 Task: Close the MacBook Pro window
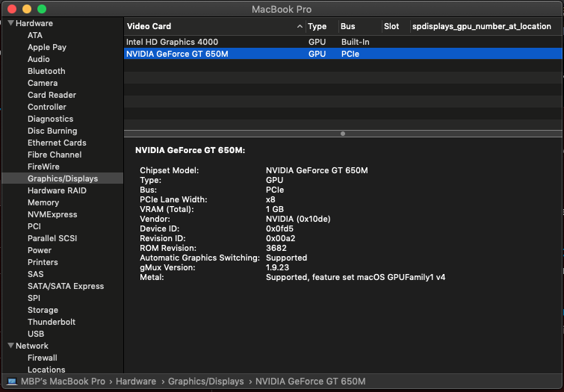click(12, 9)
